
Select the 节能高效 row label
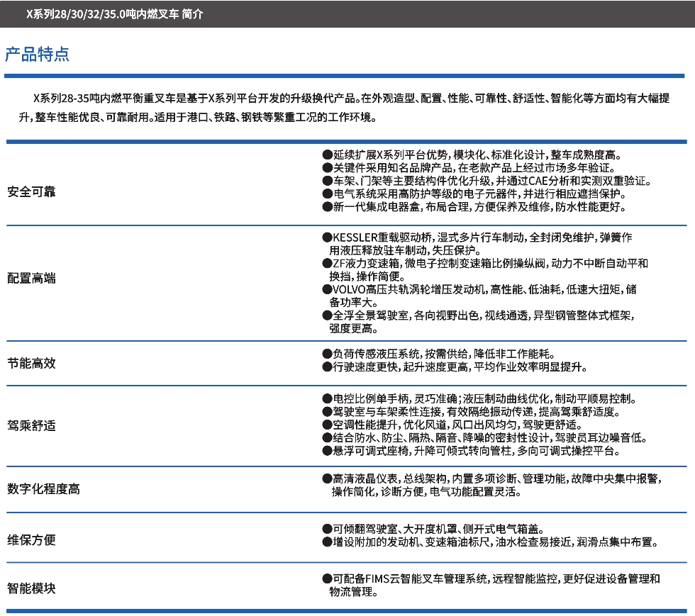(x=31, y=363)
